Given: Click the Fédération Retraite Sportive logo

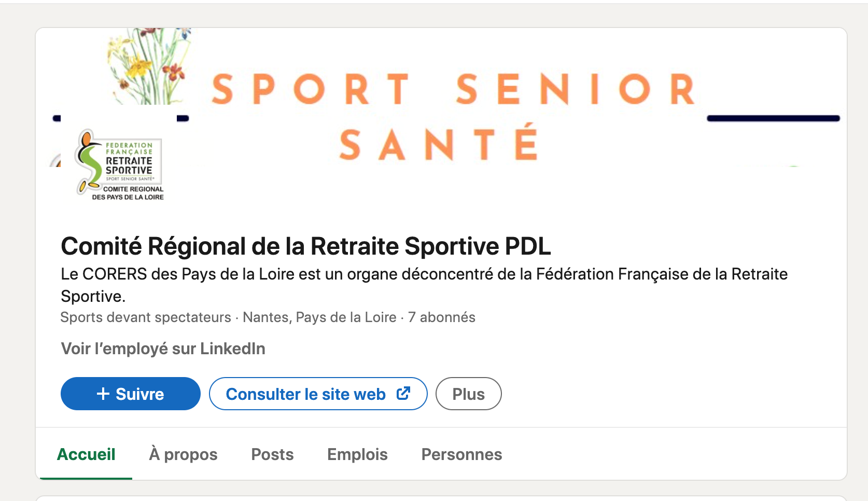Looking at the screenshot, I should coord(120,165).
